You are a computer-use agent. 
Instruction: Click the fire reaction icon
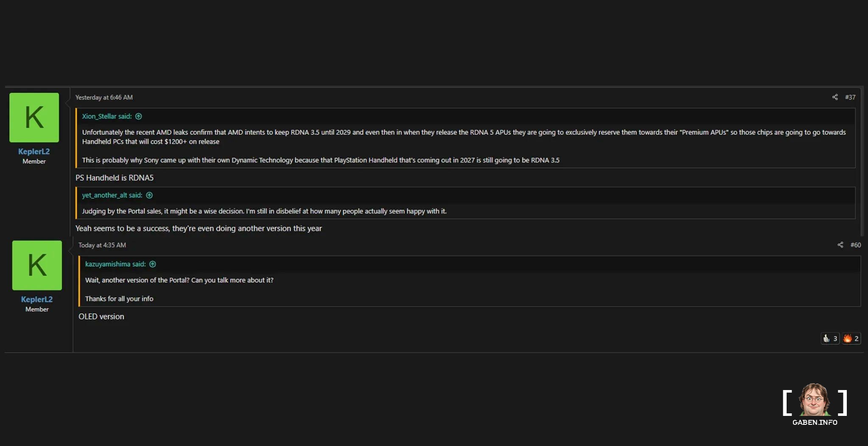tap(847, 338)
